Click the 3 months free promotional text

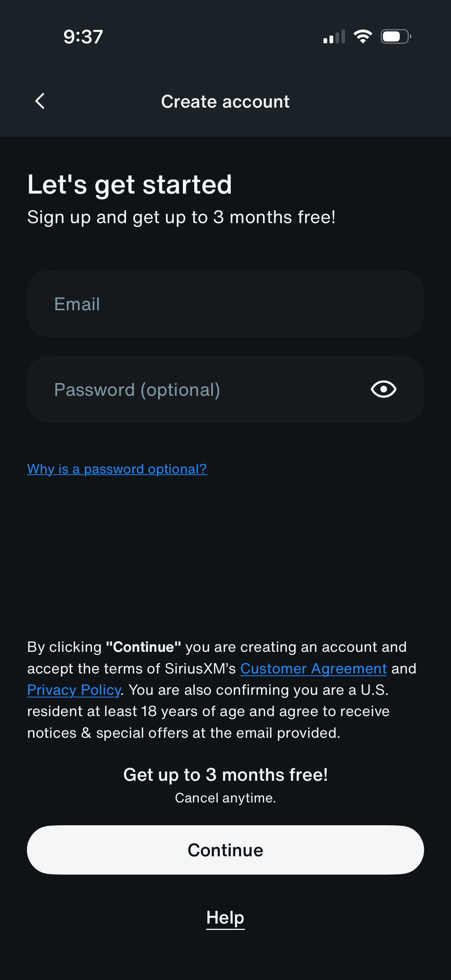coord(225,774)
